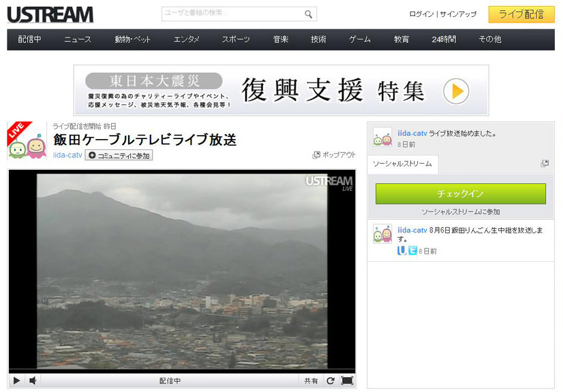The width and height of the screenshot is (563, 392).
Task: Click the refresh icon in player bar
Action: click(x=331, y=380)
